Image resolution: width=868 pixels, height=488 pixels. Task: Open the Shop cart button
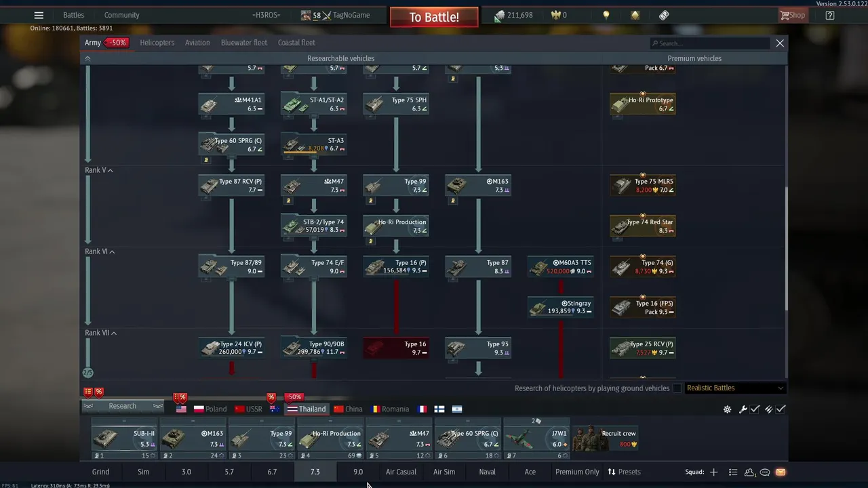(x=793, y=16)
